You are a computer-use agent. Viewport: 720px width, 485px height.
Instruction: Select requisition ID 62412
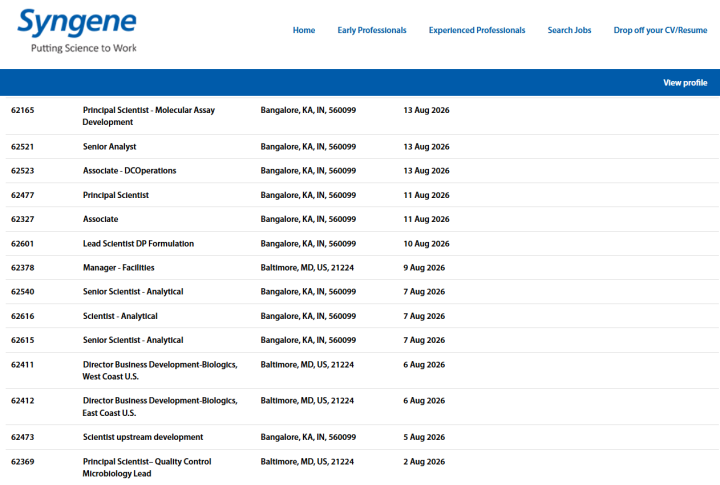pos(22,401)
